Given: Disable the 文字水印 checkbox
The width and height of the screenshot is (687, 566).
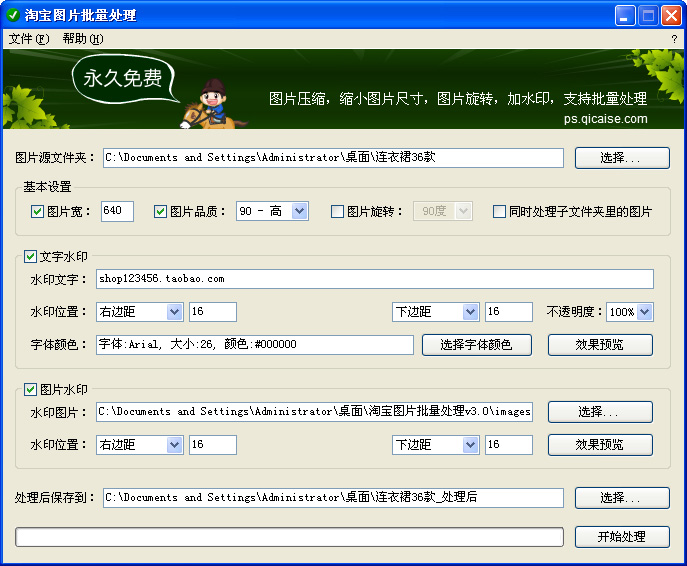Looking at the screenshot, I should tap(30, 257).
